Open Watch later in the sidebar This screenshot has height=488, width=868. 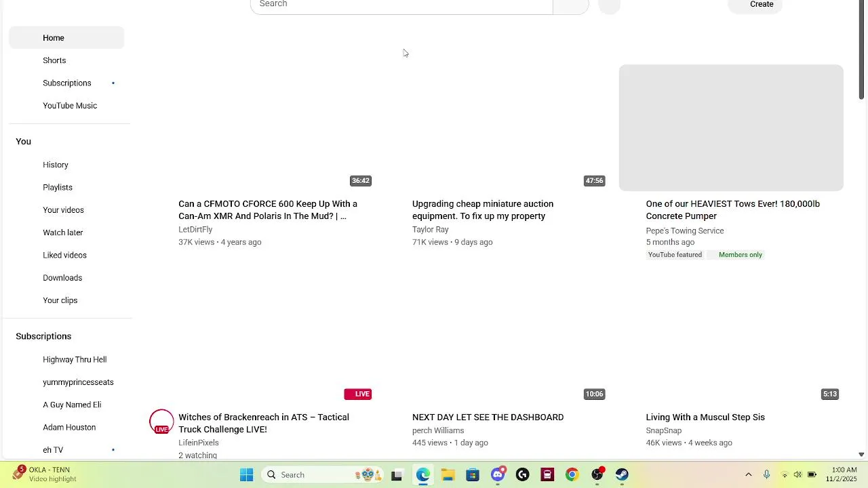pyautogui.click(x=66, y=232)
